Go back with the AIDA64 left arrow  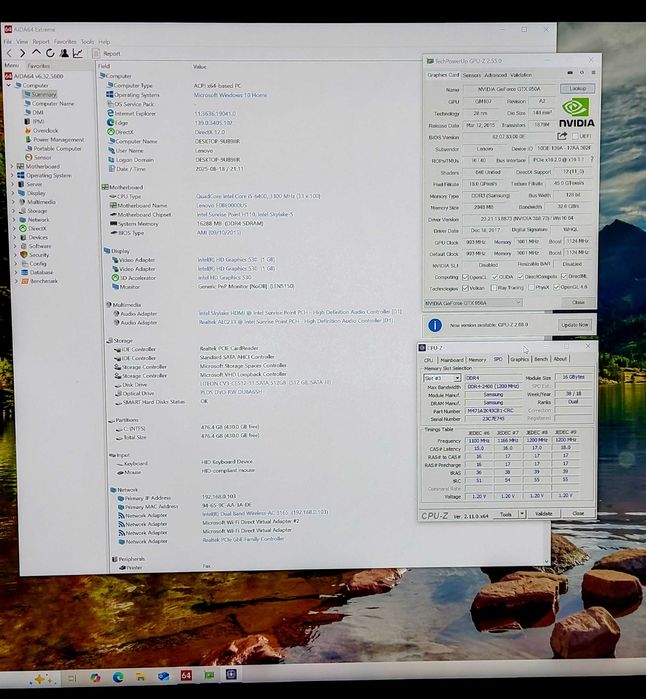click(x=10, y=53)
